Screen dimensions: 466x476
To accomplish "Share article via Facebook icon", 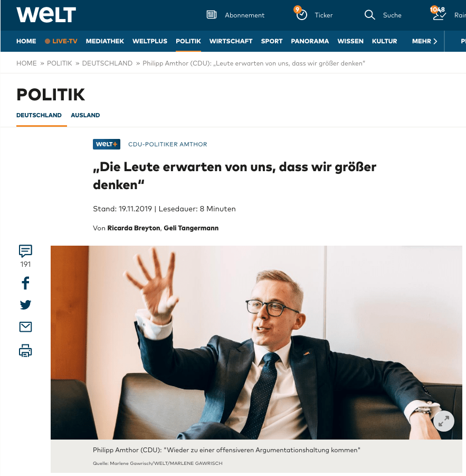I will click(25, 283).
